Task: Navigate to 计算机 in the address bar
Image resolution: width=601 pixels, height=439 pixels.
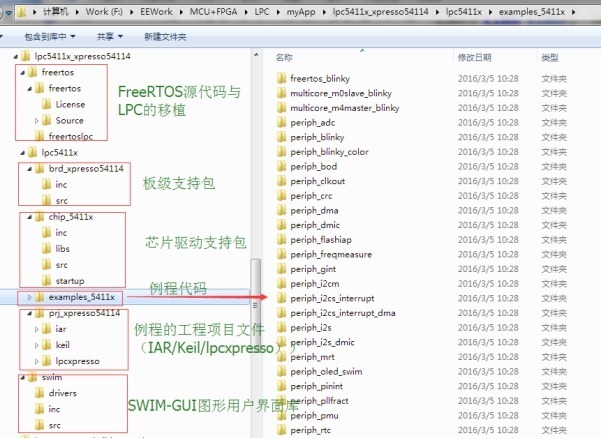Action: point(56,12)
